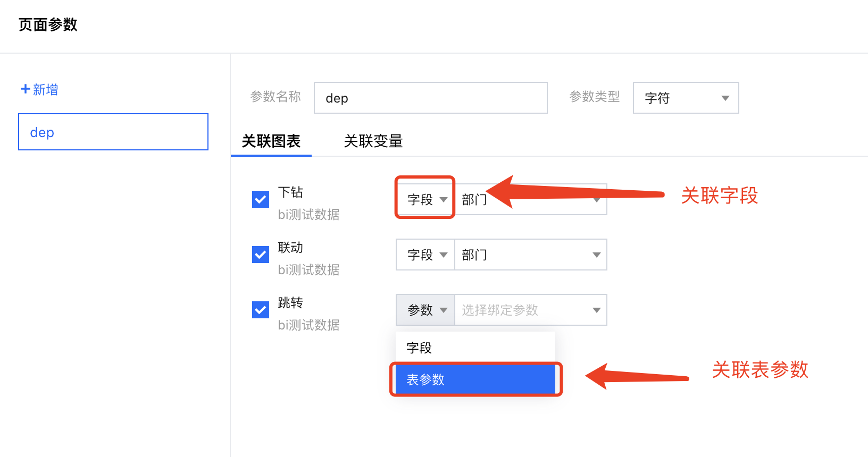Click the plus icon beside 新增

(25, 89)
